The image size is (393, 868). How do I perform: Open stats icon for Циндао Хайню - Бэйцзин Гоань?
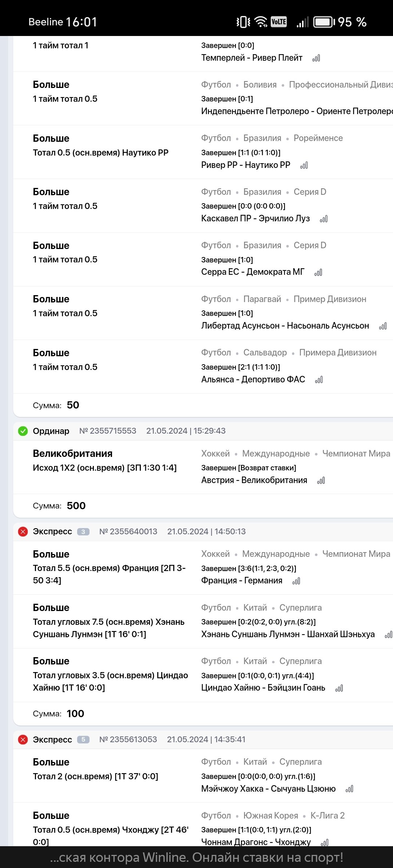(x=339, y=688)
